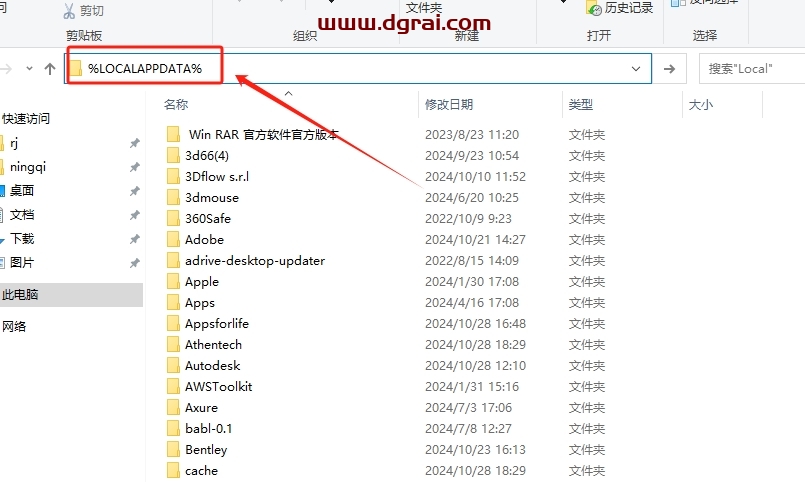
Task: Select 此电脑 (This PC) in the sidebar
Action: click(x=20, y=295)
